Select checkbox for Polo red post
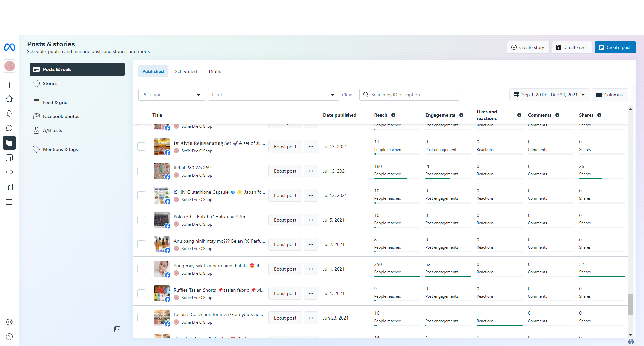Screen dimensions: 644x346 click(141, 220)
